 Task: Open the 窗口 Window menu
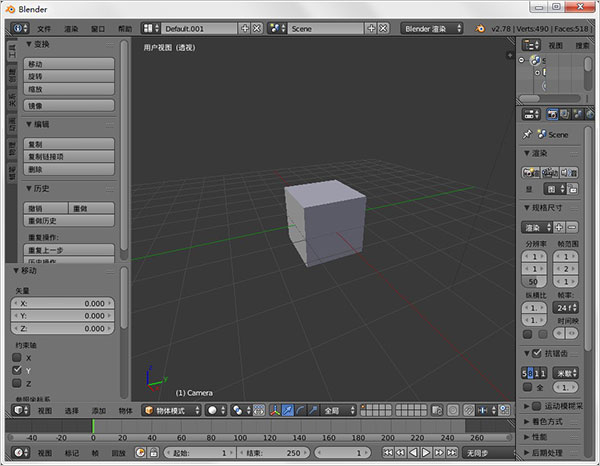[97, 29]
